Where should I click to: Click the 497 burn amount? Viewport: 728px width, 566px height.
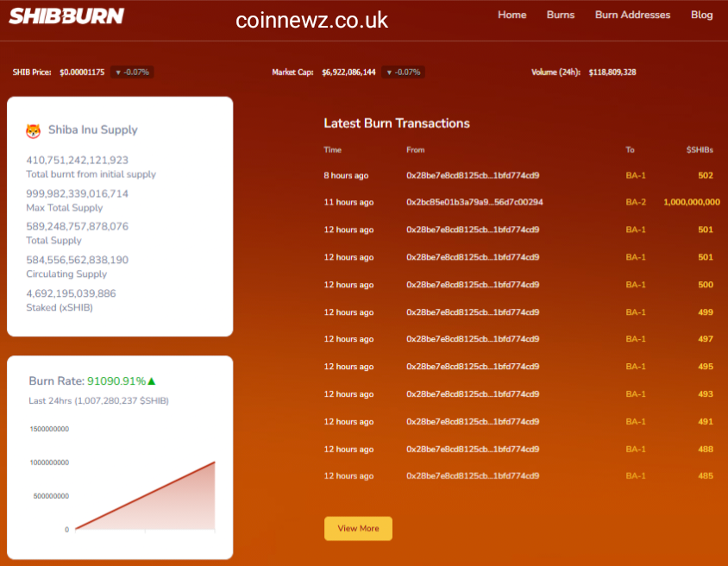point(706,339)
